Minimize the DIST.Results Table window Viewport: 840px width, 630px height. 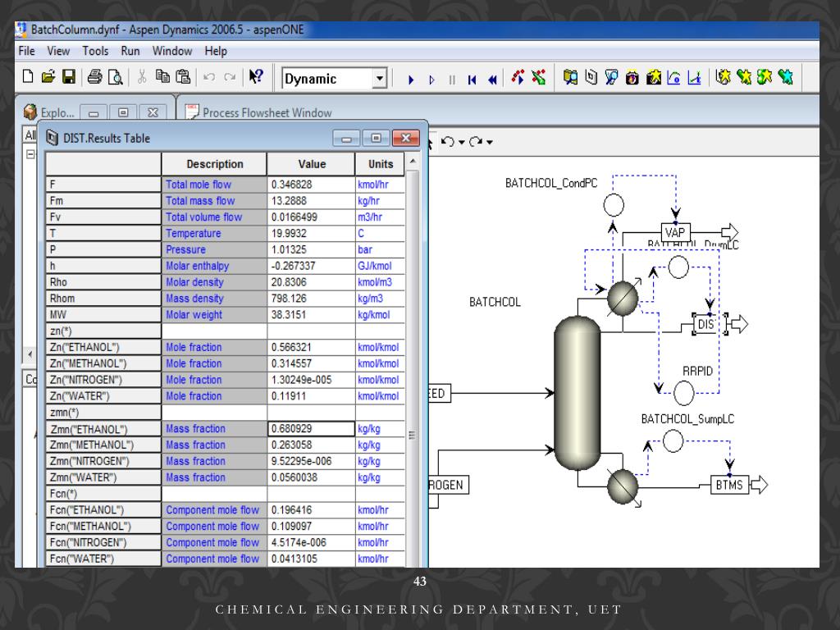click(346, 139)
